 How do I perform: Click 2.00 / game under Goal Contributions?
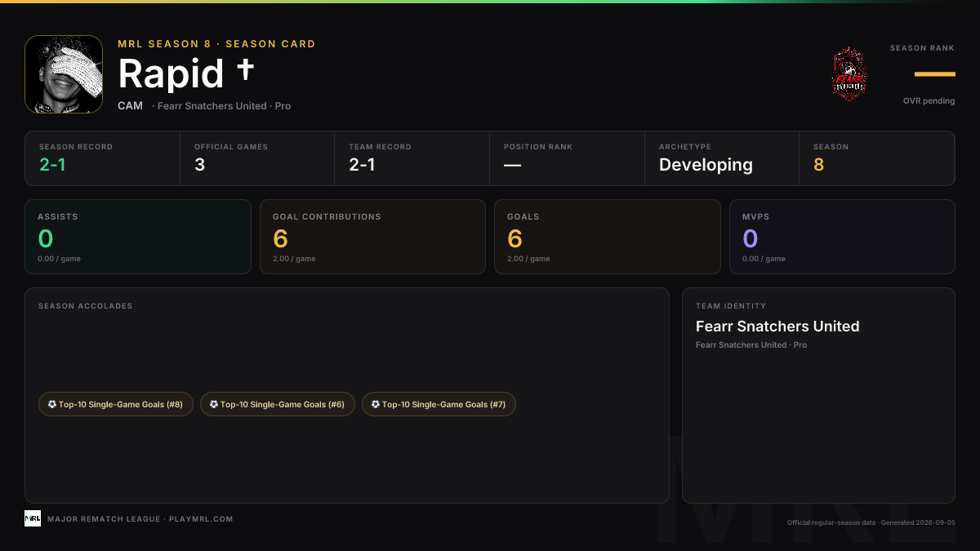point(294,259)
